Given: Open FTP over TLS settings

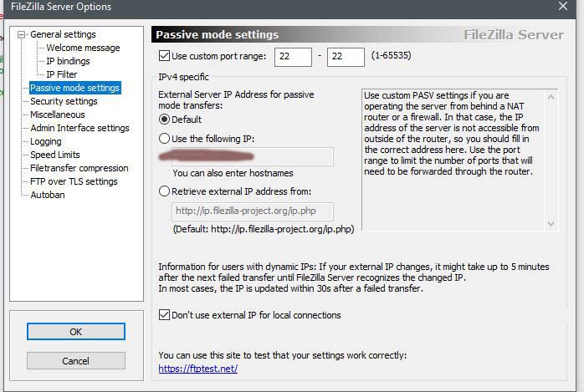Looking at the screenshot, I should click(x=74, y=182).
